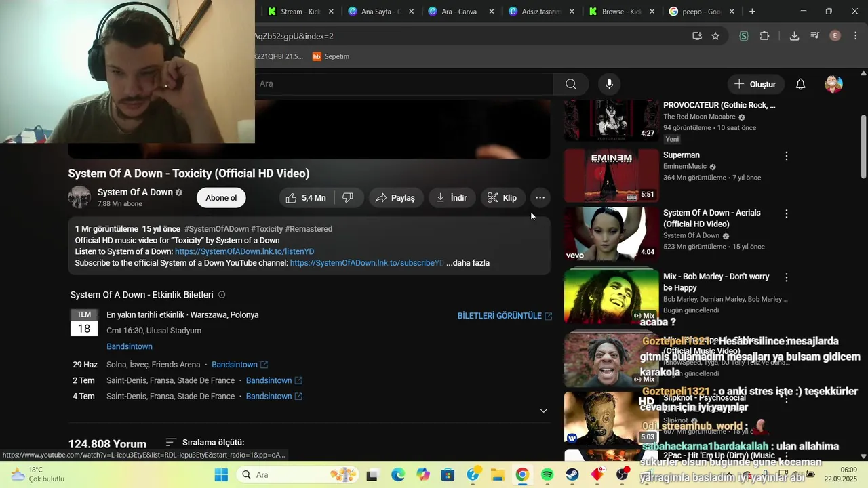868x488 pixels.
Task: Click the Oluştur create button
Action: point(755,84)
